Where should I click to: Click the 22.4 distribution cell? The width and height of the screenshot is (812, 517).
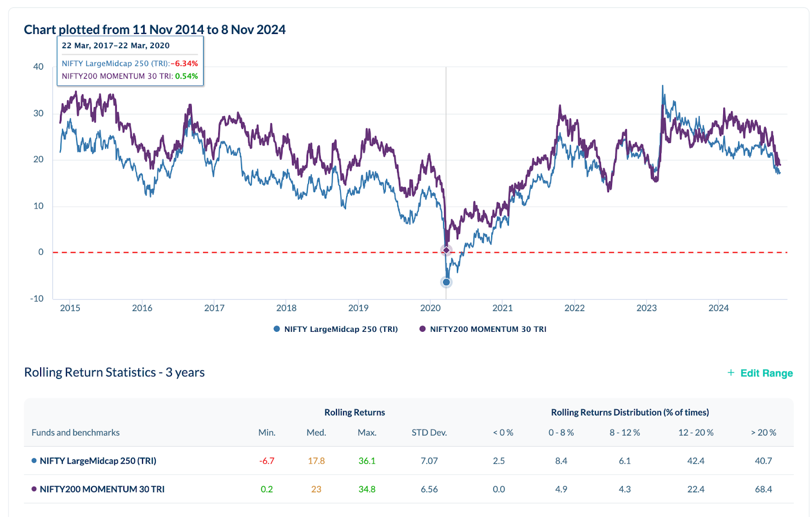(696, 489)
